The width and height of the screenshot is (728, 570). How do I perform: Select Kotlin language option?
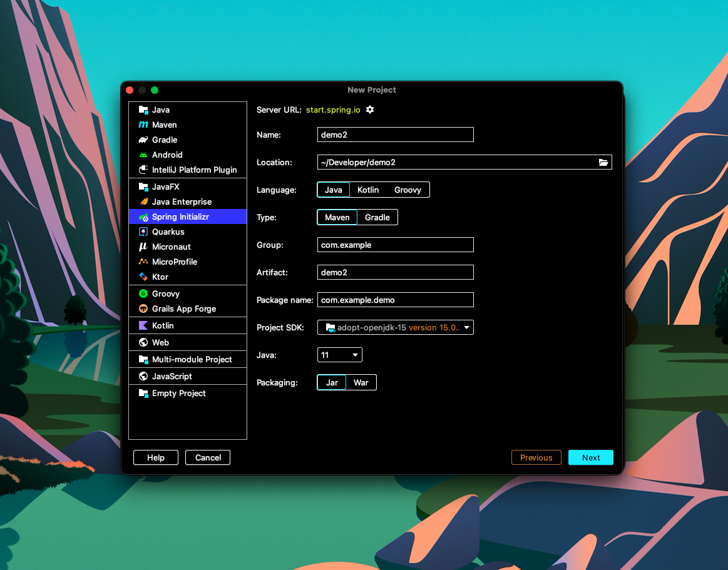[368, 190]
